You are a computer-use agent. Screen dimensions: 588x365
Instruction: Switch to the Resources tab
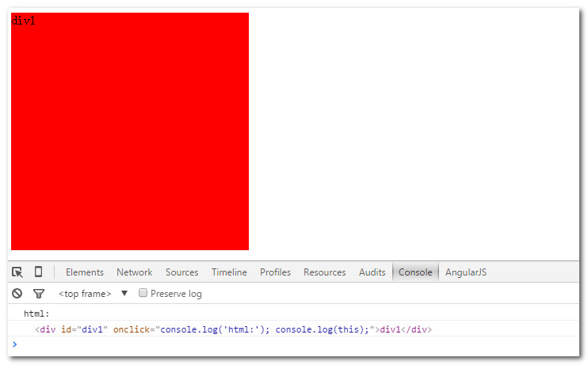pyautogui.click(x=324, y=272)
